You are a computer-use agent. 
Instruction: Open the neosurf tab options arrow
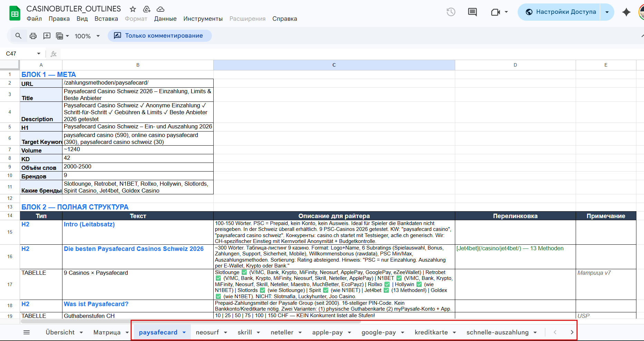click(225, 332)
